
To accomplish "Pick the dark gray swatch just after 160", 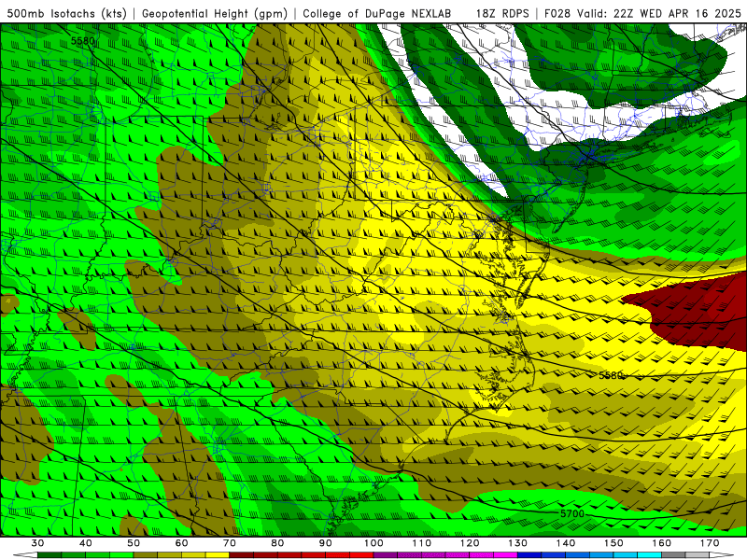I will tap(673, 555).
